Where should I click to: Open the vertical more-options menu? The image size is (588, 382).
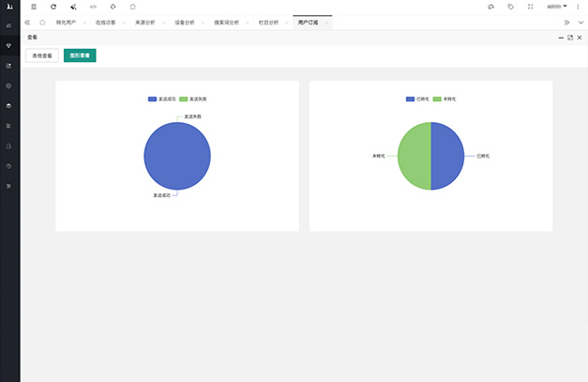(578, 7)
